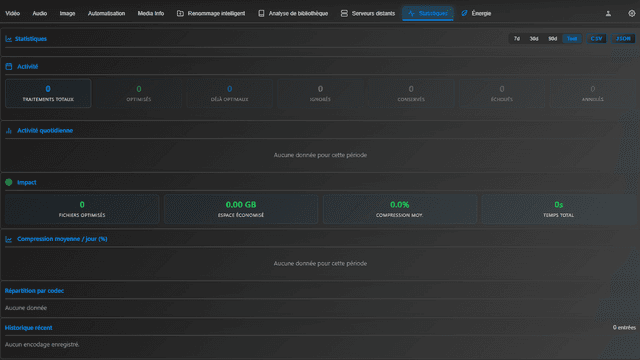Select the 90d period filter
Viewport: 640px width, 360px height.
(552, 39)
